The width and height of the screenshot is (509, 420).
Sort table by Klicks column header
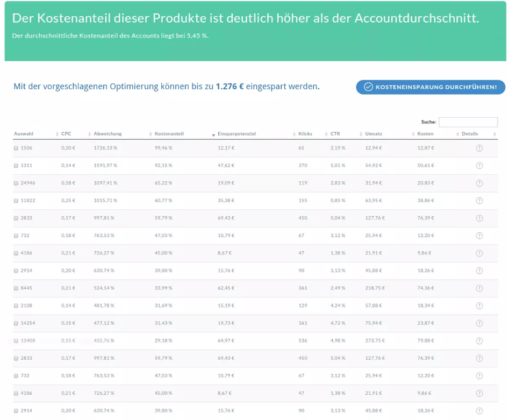[x=305, y=134]
